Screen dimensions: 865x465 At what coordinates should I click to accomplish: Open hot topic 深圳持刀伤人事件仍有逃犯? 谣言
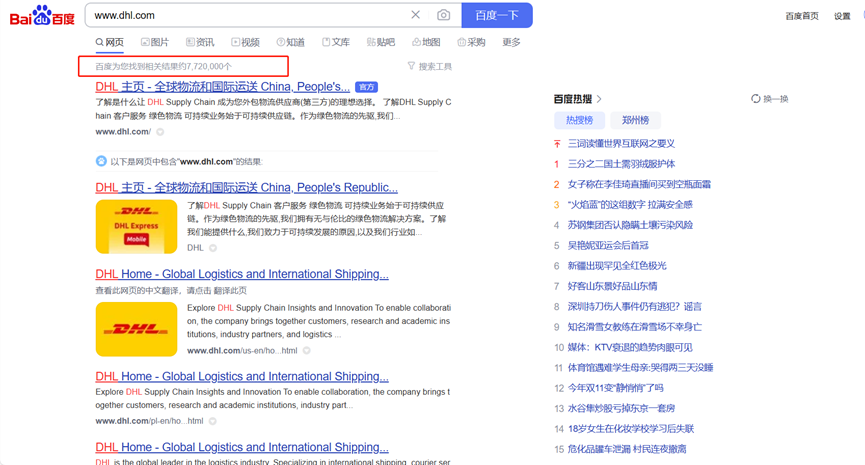635,307
